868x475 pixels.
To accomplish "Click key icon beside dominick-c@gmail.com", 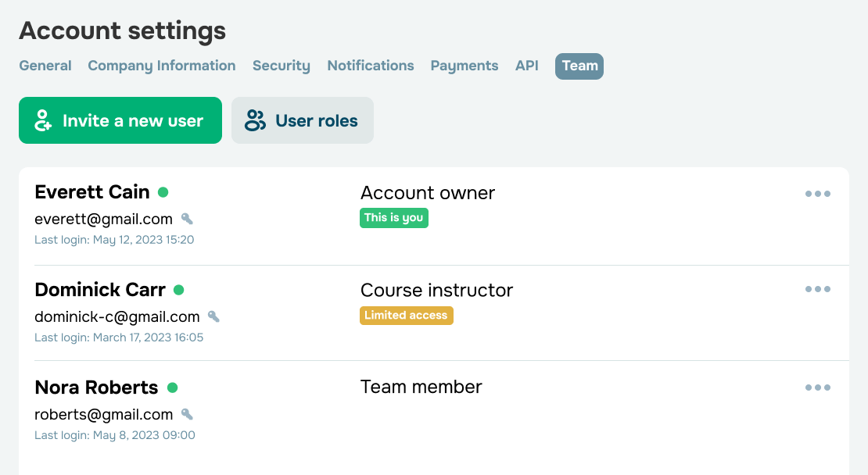I will tap(213, 316).
